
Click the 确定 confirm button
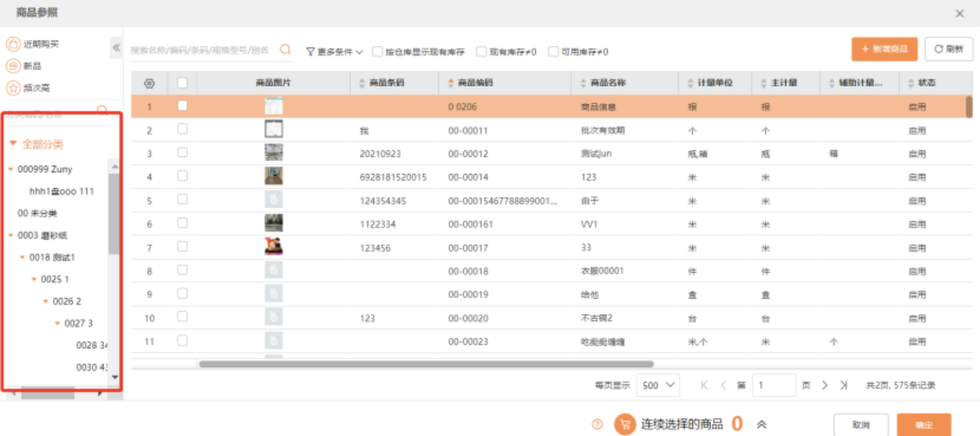tap(923, 425)
